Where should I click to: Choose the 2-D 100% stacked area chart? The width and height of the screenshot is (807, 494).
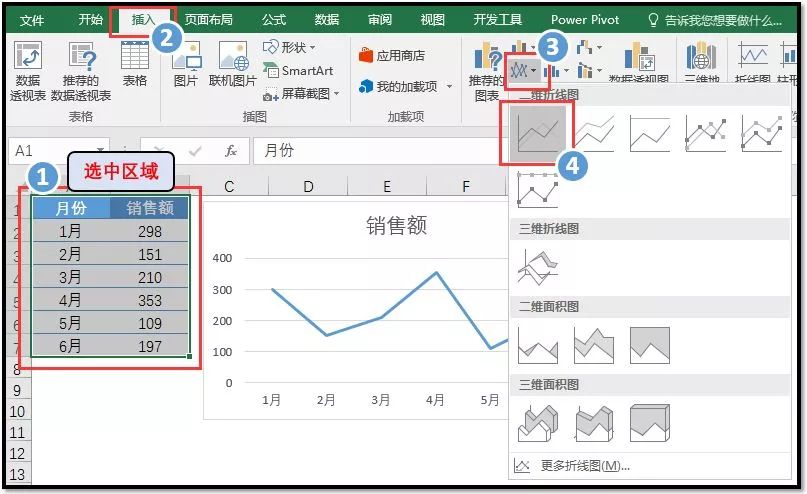650,345
